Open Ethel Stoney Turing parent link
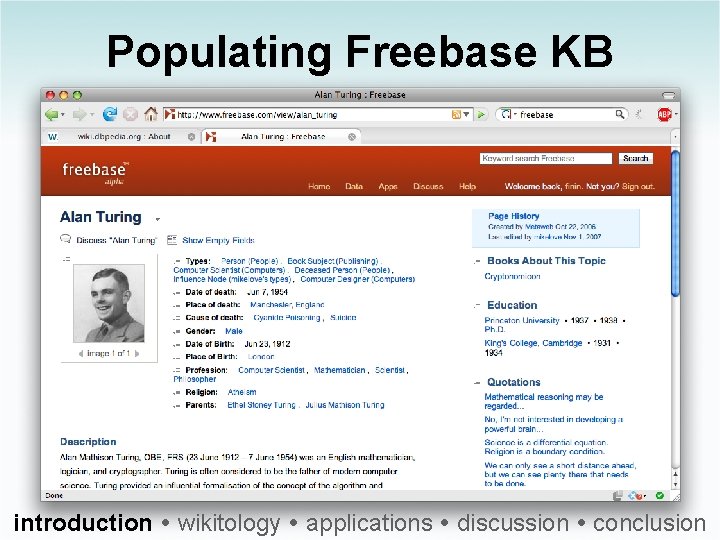Image resolution: width=720 pixels, height=540 pixels. [x=261, y=405]
